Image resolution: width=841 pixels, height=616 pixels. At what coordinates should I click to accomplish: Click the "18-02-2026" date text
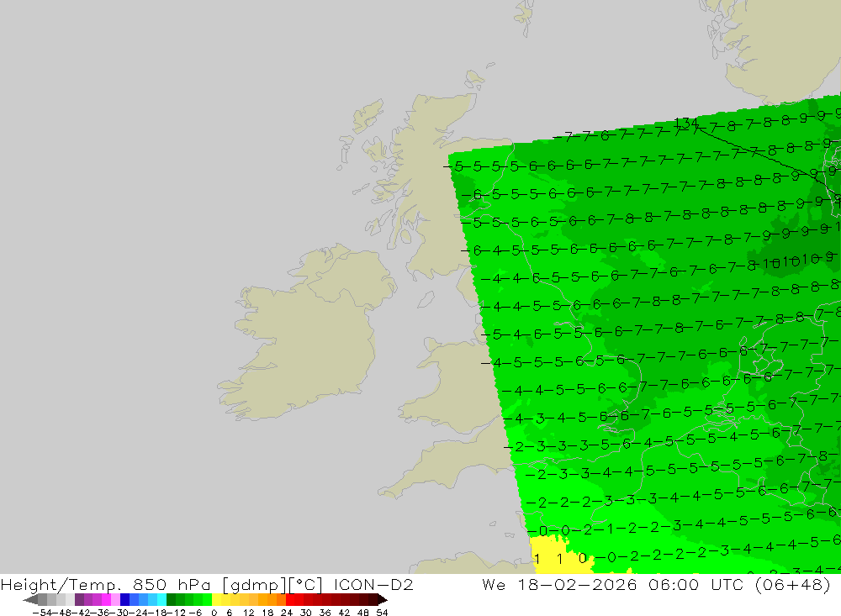click(577, 584)
